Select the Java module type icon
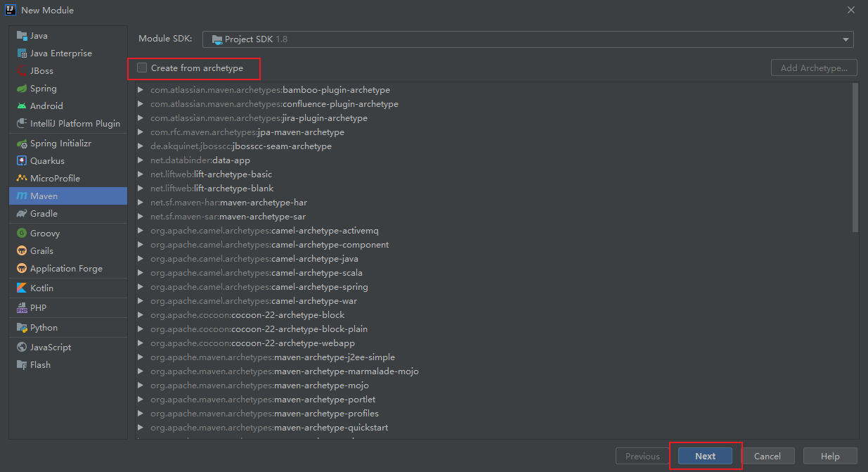The height and width of the screenshot is (472, 868). 22,36
